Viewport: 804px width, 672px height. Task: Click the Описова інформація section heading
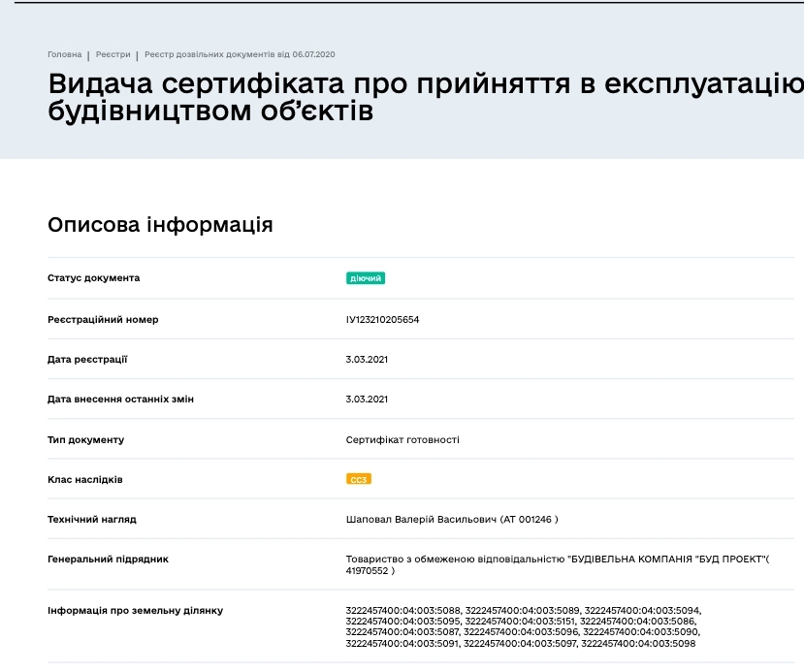(160, 225)
